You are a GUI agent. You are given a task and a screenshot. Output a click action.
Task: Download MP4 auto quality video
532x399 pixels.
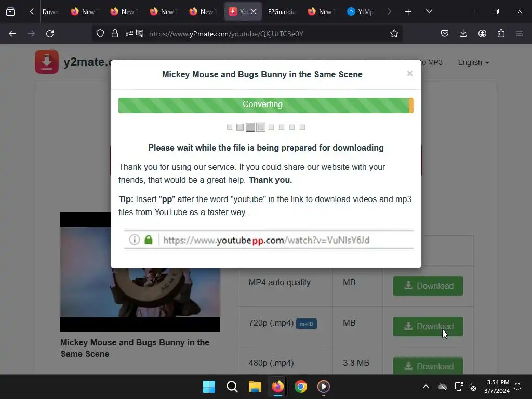pyautogui.click(x=428, y=286)
